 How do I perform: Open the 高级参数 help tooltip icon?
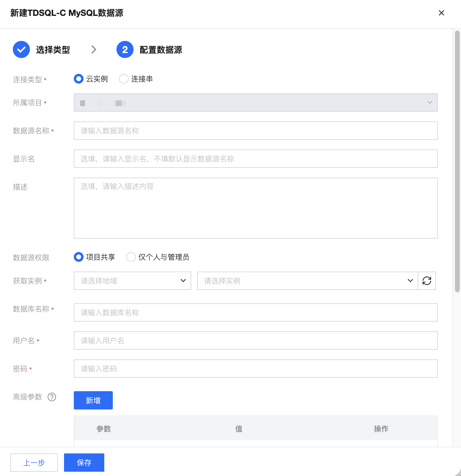(52, 397)
